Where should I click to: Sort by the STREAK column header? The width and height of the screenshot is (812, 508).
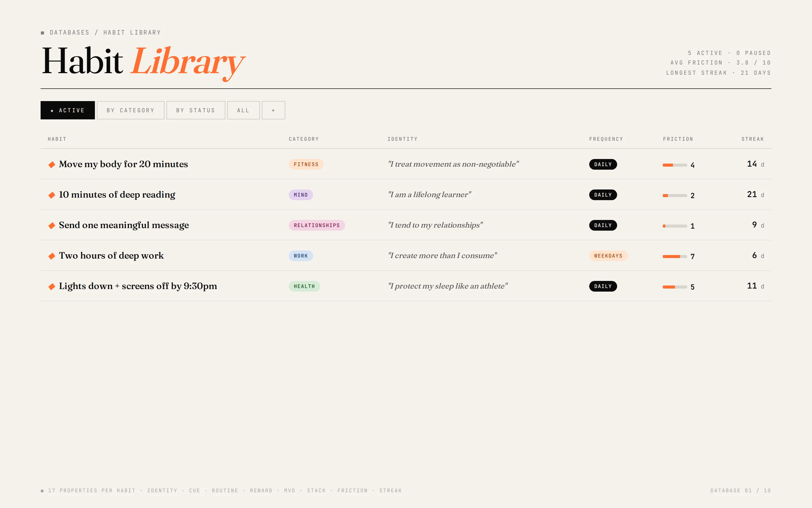(x=753, y=139)
